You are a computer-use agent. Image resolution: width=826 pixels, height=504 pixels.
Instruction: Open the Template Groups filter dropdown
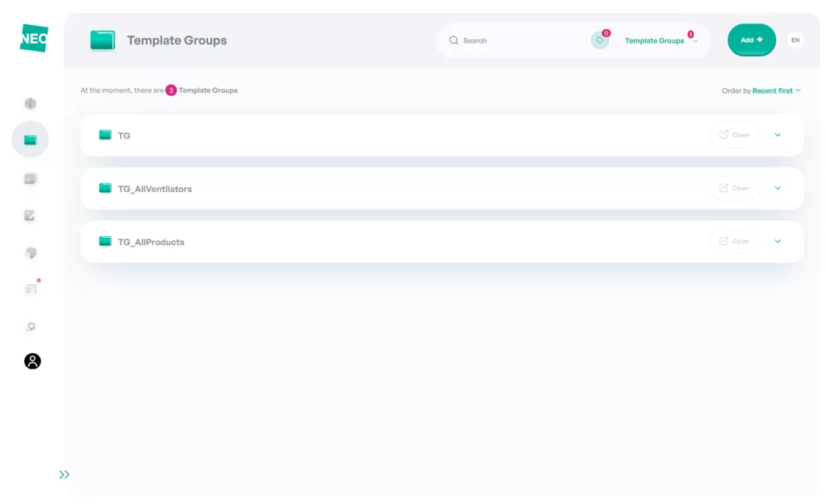661,40
